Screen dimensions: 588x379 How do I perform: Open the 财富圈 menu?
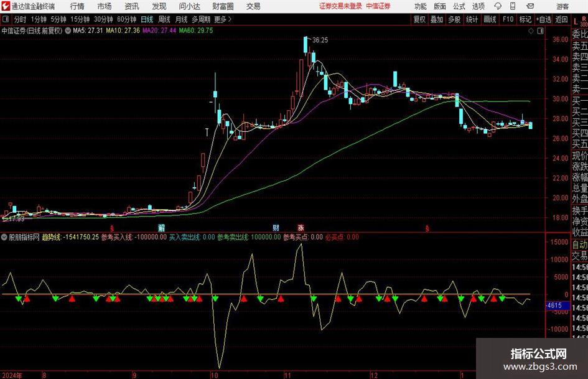click(223, 6)
